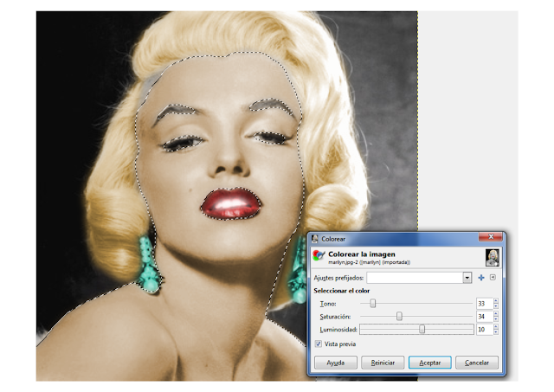
Task: Click the Saturación slider handle
Action: tap(399, 316)
